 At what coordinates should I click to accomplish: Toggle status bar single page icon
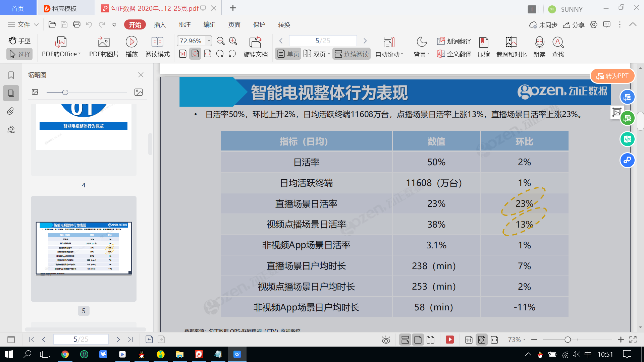tap(418, 340)
